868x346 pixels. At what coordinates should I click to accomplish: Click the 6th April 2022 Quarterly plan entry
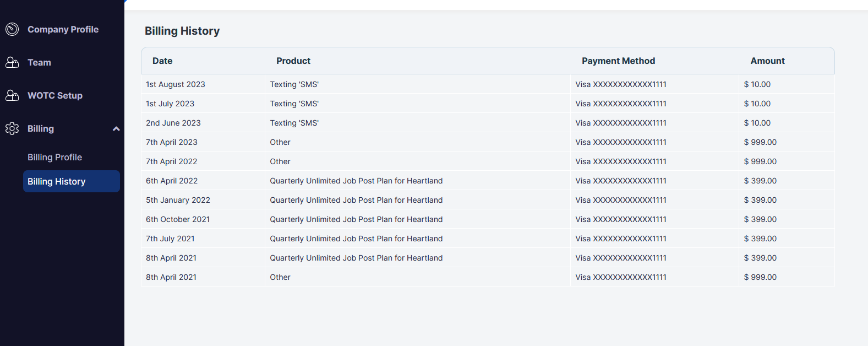[356, 181]
